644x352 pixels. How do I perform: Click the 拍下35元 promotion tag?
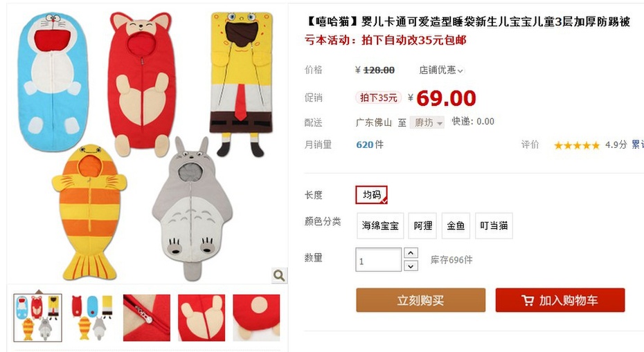coord(378,98)
